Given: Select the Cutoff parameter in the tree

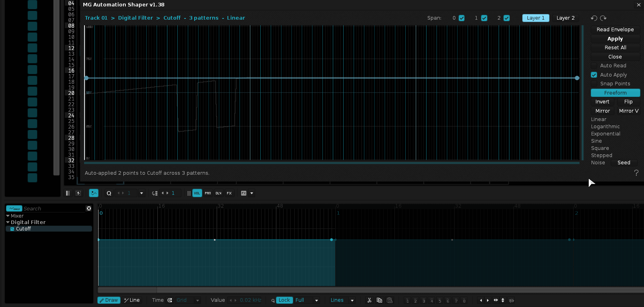Looking at the screenshot, I should [x=49, y=229].
